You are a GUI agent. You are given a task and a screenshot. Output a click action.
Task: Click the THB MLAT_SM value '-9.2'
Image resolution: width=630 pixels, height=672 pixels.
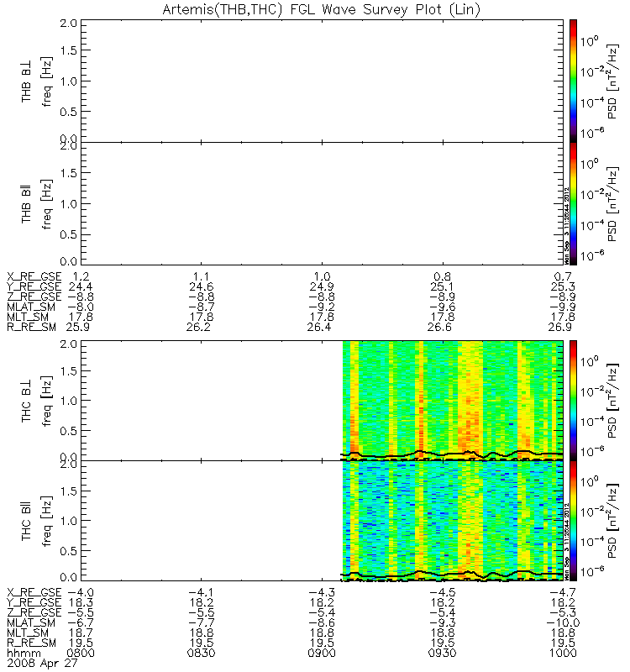click(322, 307)
